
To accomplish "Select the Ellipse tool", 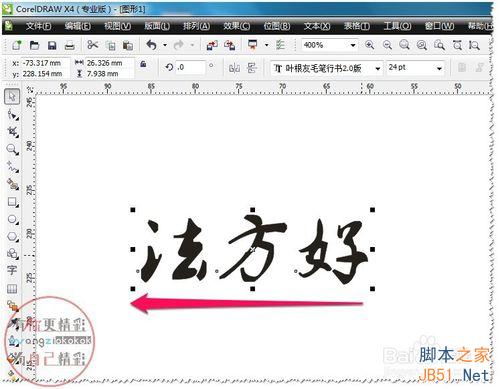I will point(12,219).
